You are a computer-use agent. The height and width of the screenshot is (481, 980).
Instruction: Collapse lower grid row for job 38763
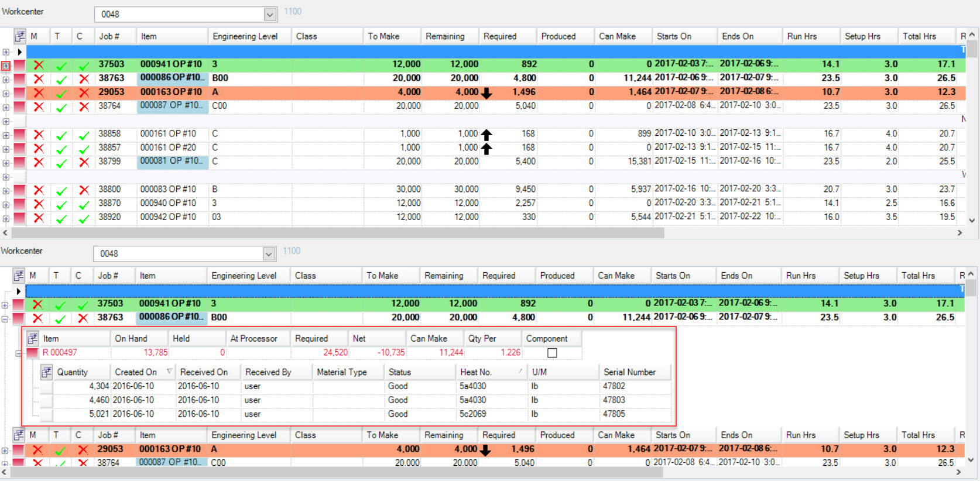tap(5, 319)
